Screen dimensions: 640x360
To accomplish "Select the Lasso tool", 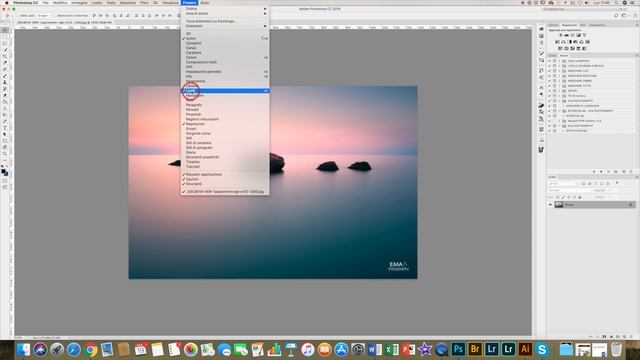I will pyautogui.click(x=5, y=43).
